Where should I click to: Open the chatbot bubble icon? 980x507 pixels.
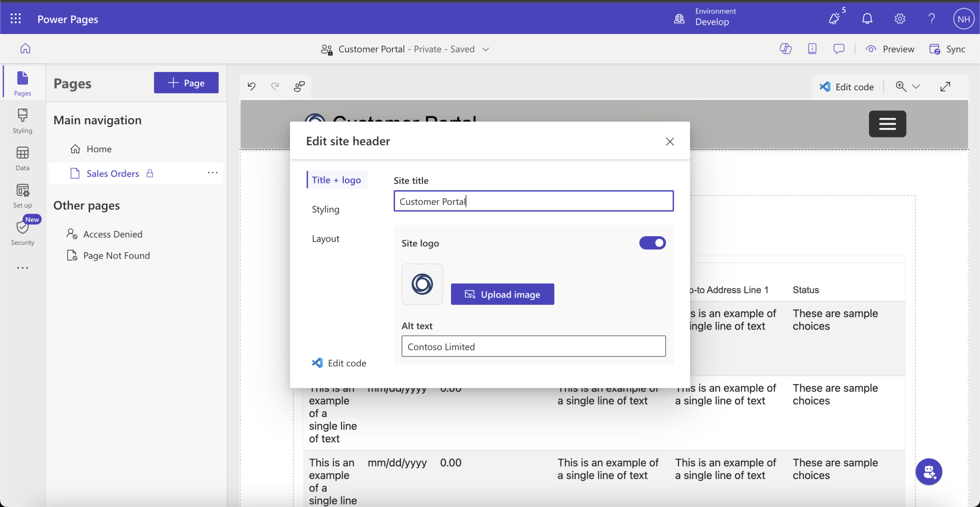click(x=929, y=471)
